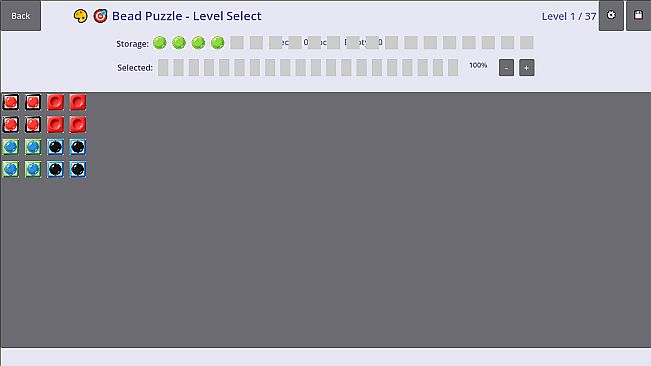651x366 pixels.
Task: Select the fourth green bead in Storage
Action: coord(217,42)
